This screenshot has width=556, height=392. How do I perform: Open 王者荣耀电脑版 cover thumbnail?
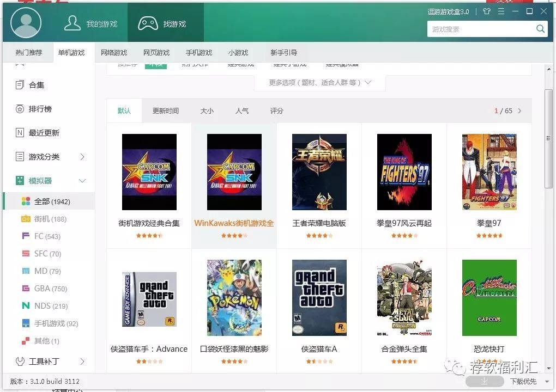(x=319, y=171)
